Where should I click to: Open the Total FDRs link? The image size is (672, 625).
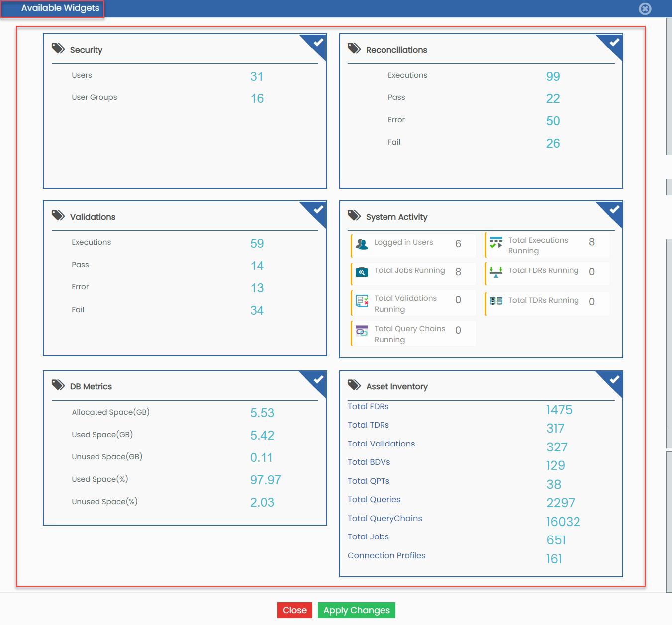coord(368,406)
